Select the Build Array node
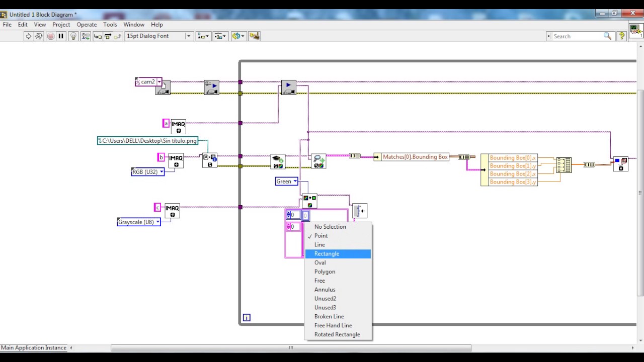 pyautogui.click(x=563, y=165)
